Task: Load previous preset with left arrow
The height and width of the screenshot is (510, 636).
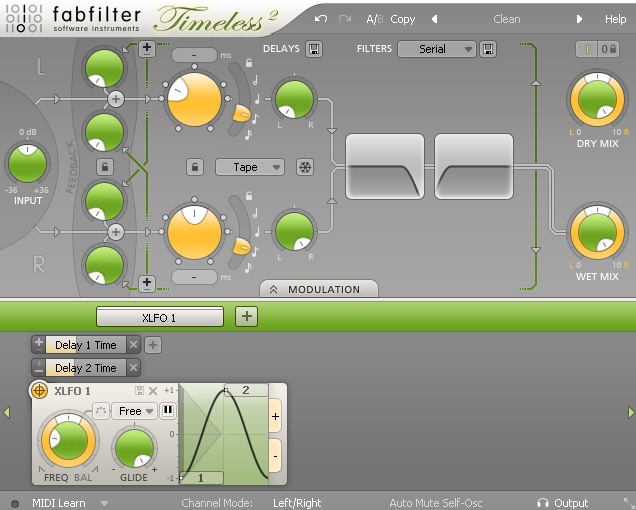Action: tap(434, 19)
